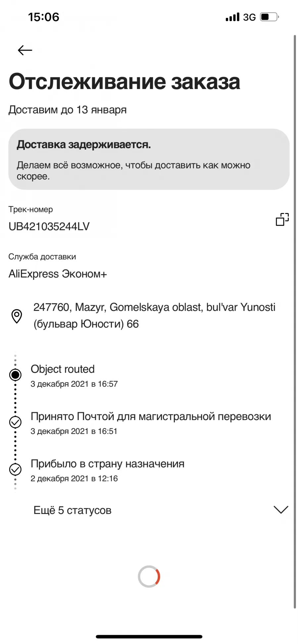Tap the cellular signal bars icon

tap(232, 17)
